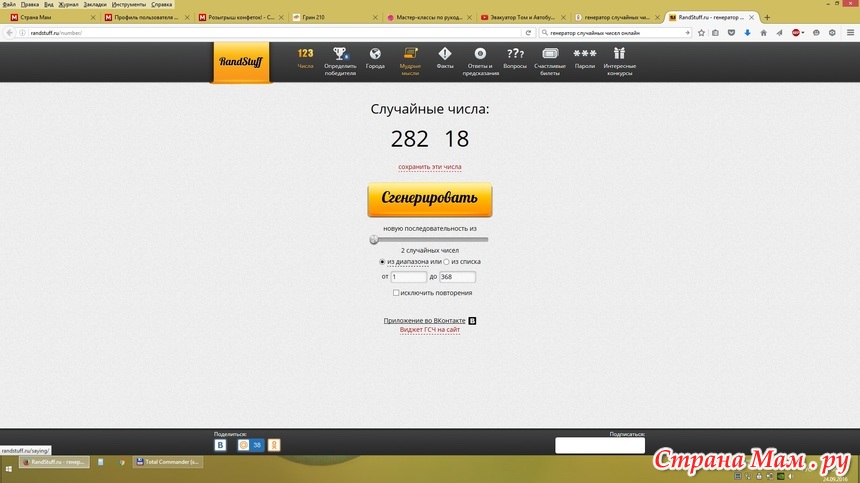
Task: Open the Справка menu
Action: click(162, 4)
